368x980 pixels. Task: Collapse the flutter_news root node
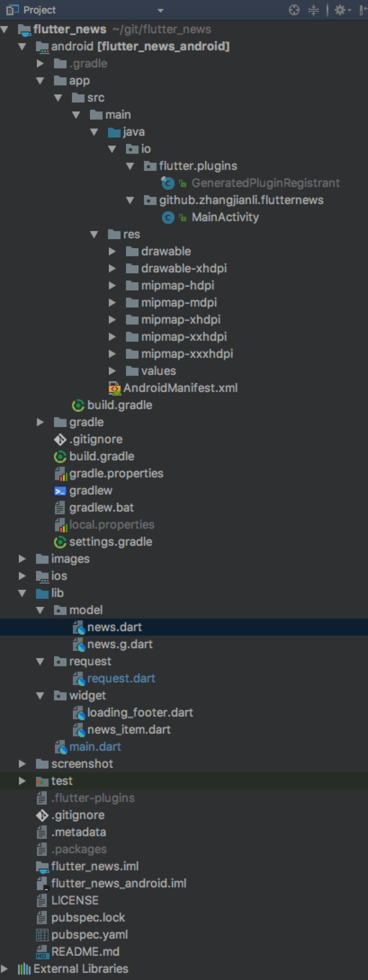(x=4, y=30)
